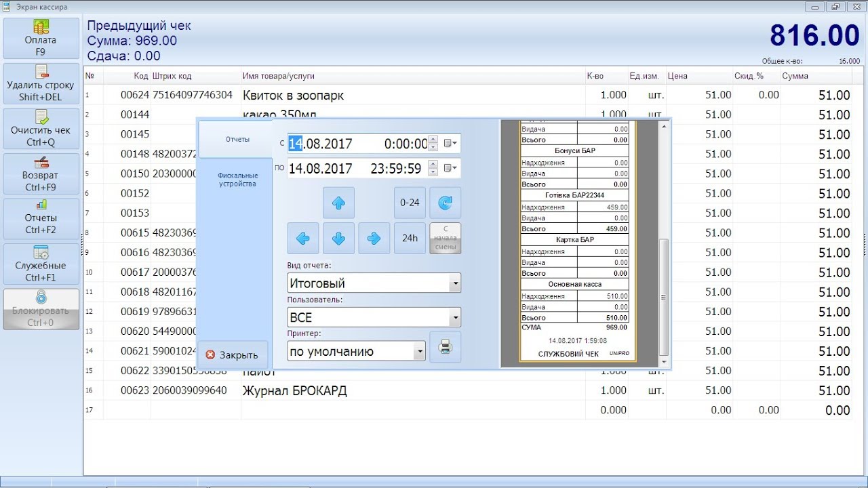The image size is (868, 488).
Task: Switch to the Фискальные устройства tab
Action: click(x=237, y=180)
